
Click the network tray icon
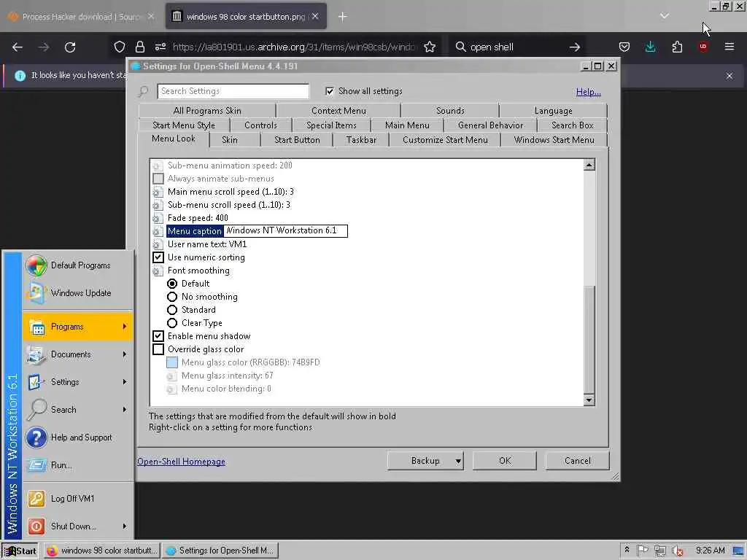tap(659, 551)
